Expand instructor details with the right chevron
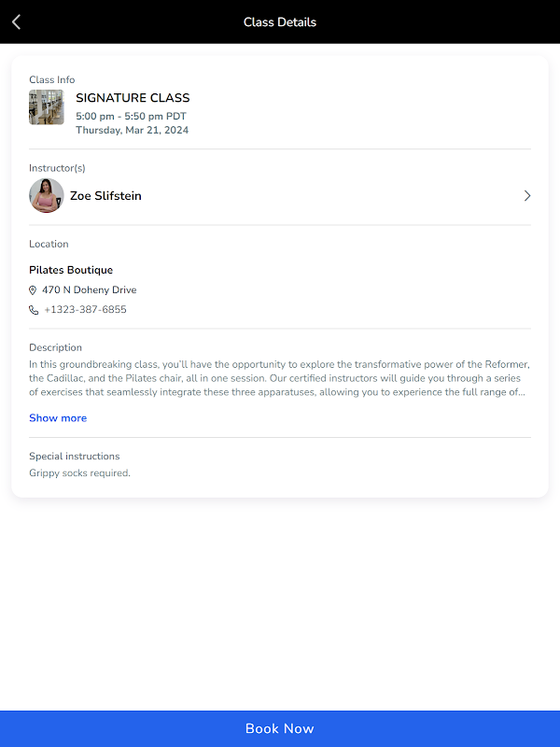Viewport: 560px width, 747px height. click(527, 196)
